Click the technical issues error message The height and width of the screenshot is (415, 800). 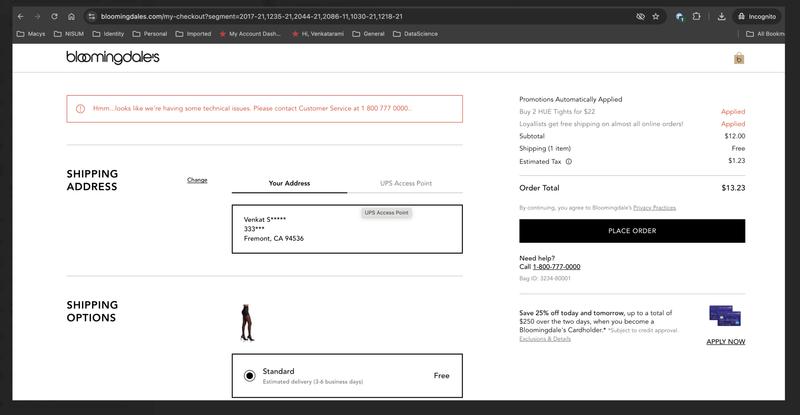click(x=252, y=108)
